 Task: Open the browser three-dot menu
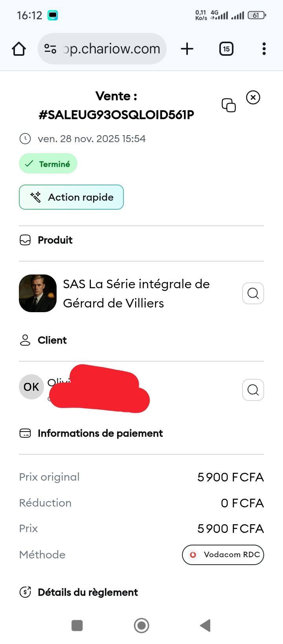[264, 49]
